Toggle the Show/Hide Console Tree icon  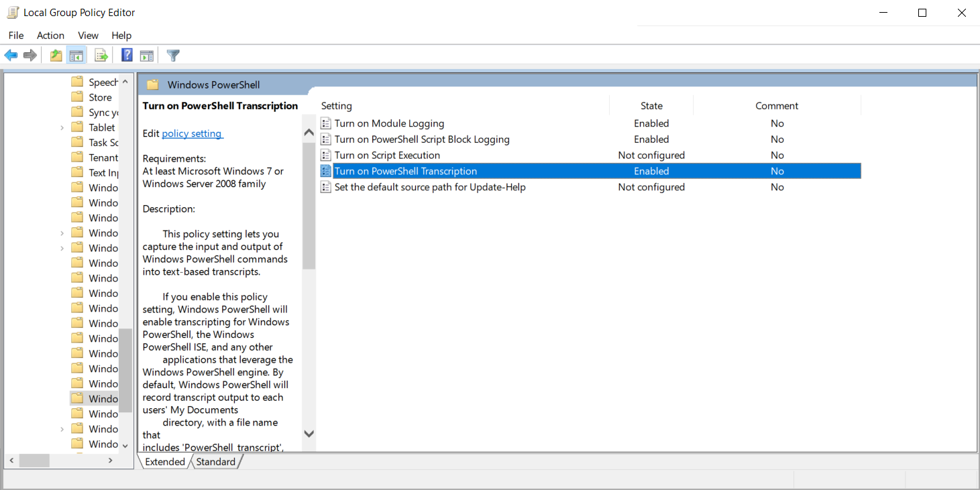click(76, 56)
